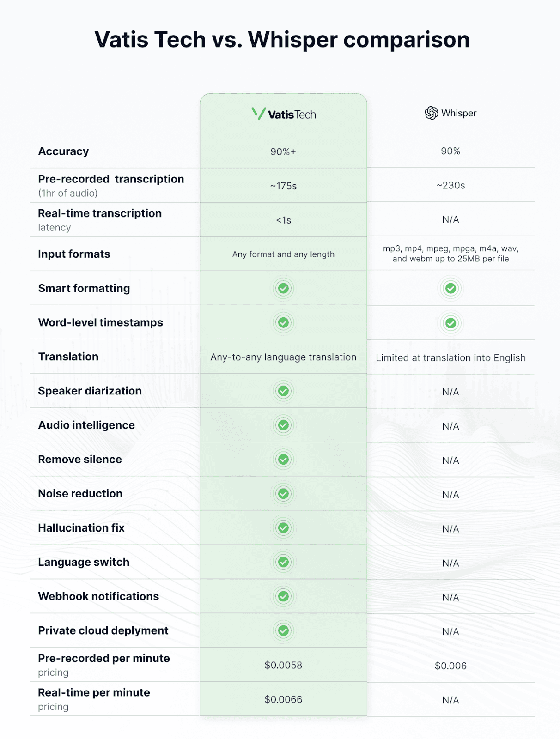Click Noise reduction green checkmark
This screenshot has width=560, height=739.
pyautogui.click(x=283, y=493)
